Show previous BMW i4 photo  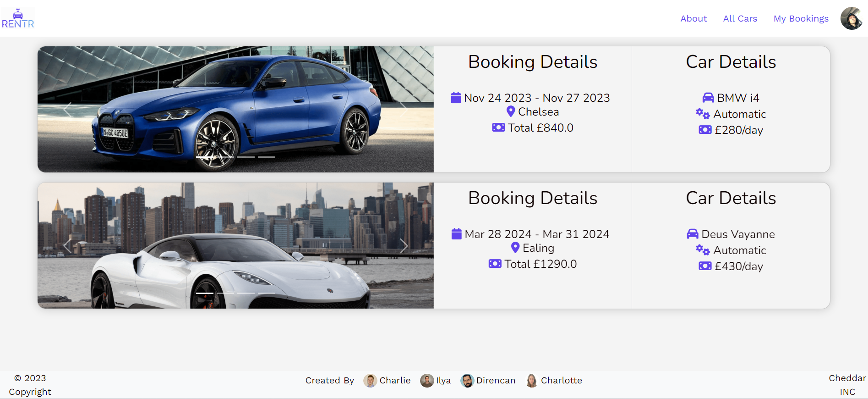coord(67,109)
